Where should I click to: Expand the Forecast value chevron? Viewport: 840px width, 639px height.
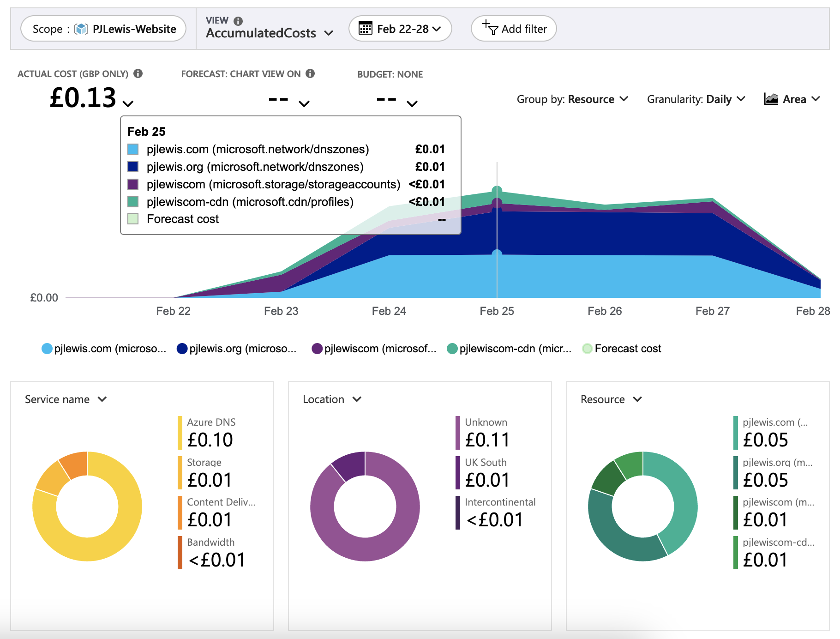(304, 103)
